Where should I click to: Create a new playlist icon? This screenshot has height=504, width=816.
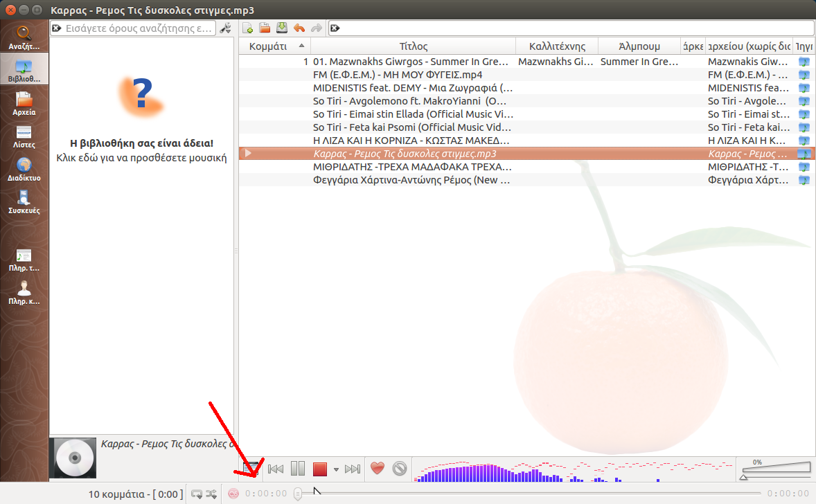pyautogui.click(x=248, y=28)
